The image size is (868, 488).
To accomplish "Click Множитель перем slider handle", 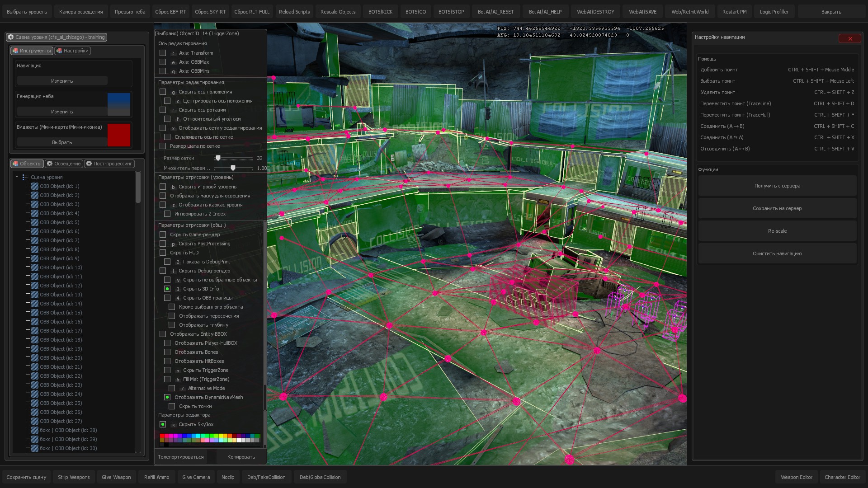I will point(233,168).
